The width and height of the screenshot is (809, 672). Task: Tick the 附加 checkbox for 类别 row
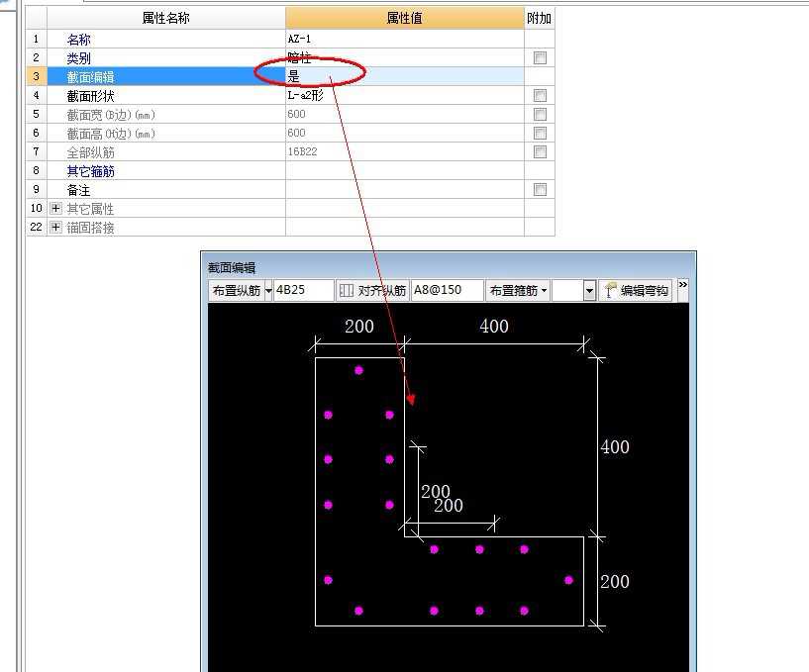click(x=540, y=57)
